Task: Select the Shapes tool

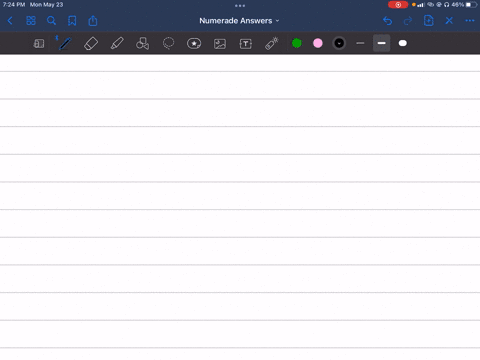Action: click(142, 43)
